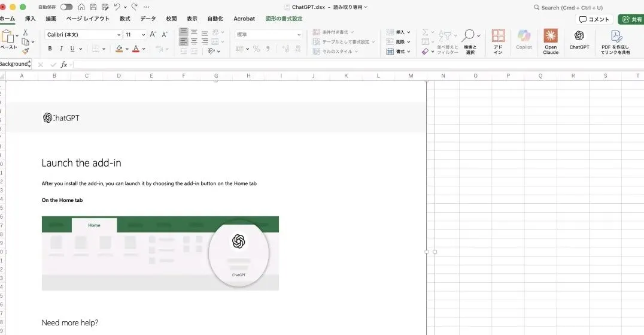644x335 pixels.
Task: Open the 書式 cells dropdown
Action: tap(398, 52)
